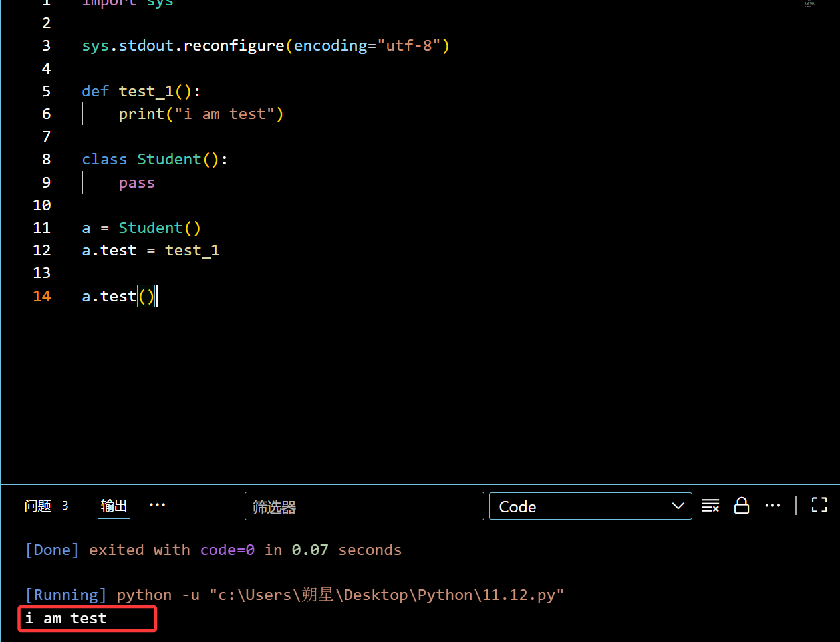Select the 输出 tab
This screenshot has width=840, height=642.
point(114,506)
